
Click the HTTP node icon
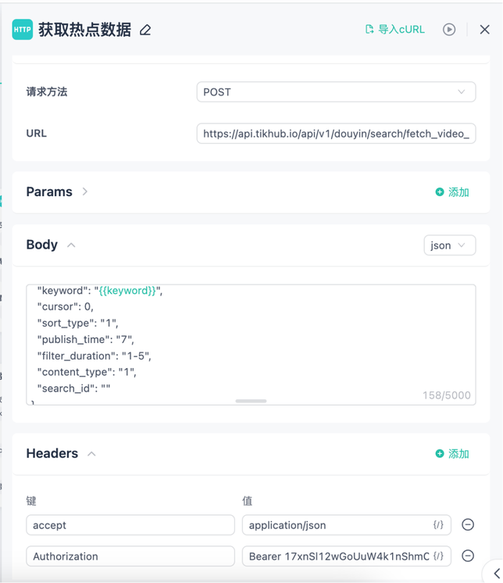pyautogui.click(x=22, y=29)
